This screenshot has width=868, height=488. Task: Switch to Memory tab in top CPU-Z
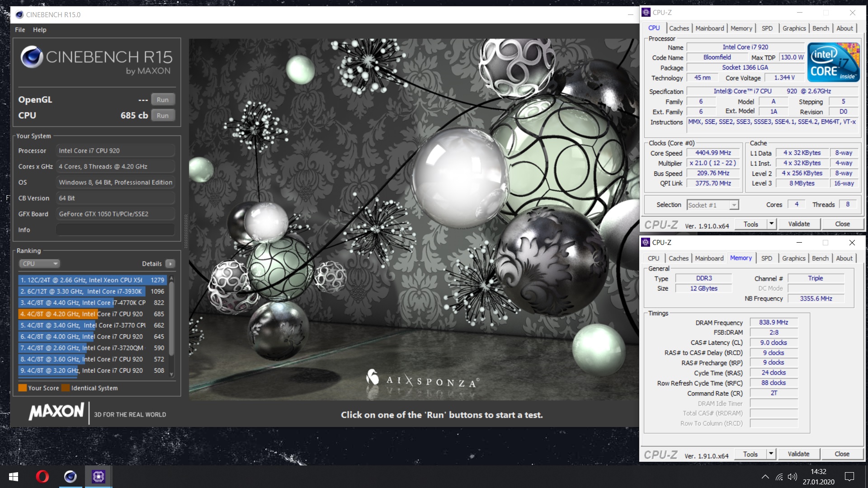741,28
